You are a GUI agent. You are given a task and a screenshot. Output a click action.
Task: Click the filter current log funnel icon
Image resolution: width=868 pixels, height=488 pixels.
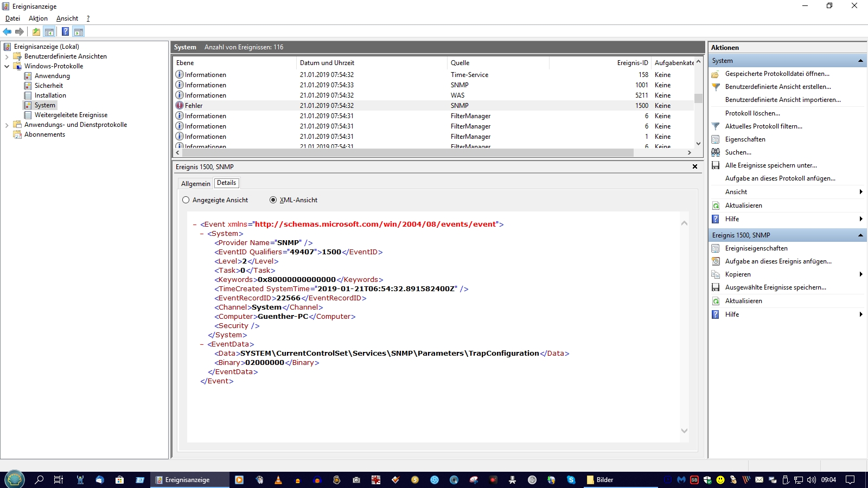(716, 126)
